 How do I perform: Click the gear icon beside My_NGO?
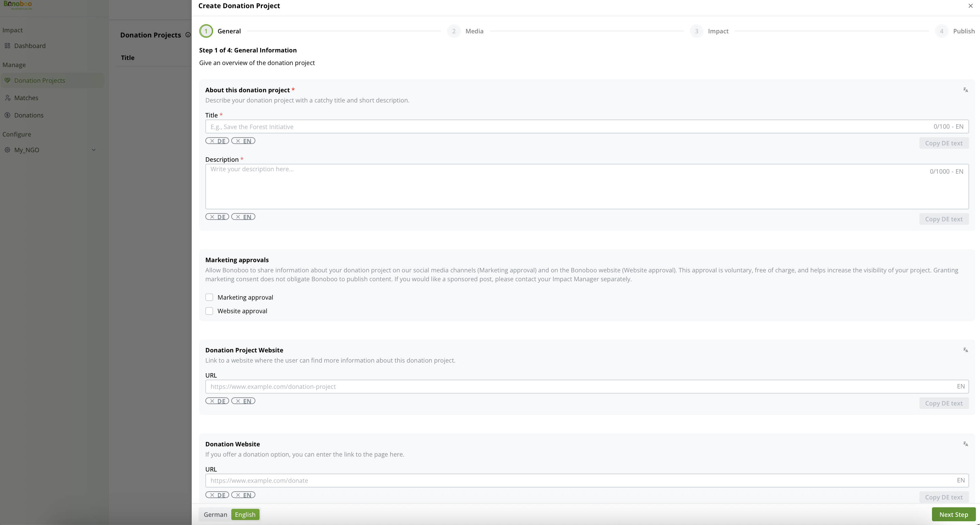tap(8, 150)
